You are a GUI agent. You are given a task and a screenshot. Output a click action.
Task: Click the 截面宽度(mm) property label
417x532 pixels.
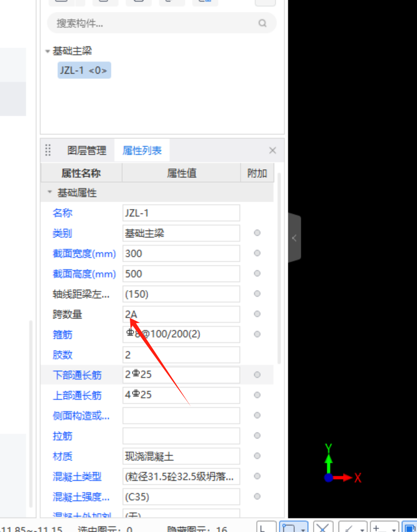coord(84,254)
